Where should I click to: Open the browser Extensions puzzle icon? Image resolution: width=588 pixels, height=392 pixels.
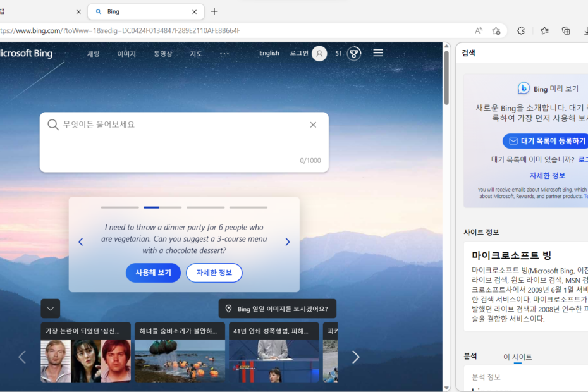tap(521, 31)
